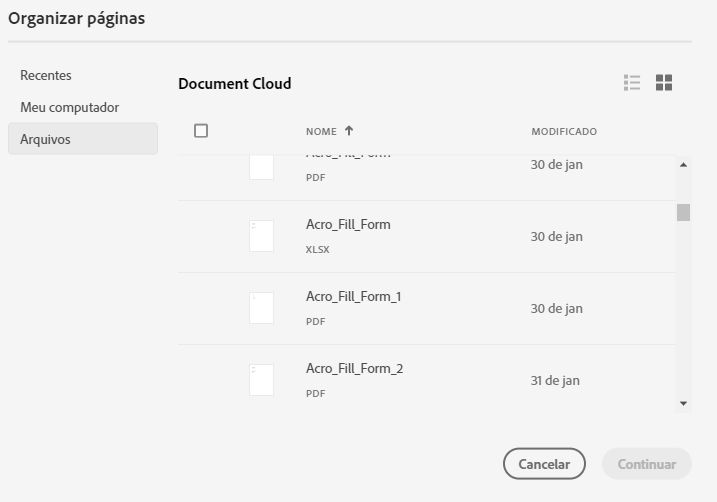The image size is (717, 502).
Task: Click the file list scrollbar thumb
Action: pyautogui.click(x=683, y=213)
